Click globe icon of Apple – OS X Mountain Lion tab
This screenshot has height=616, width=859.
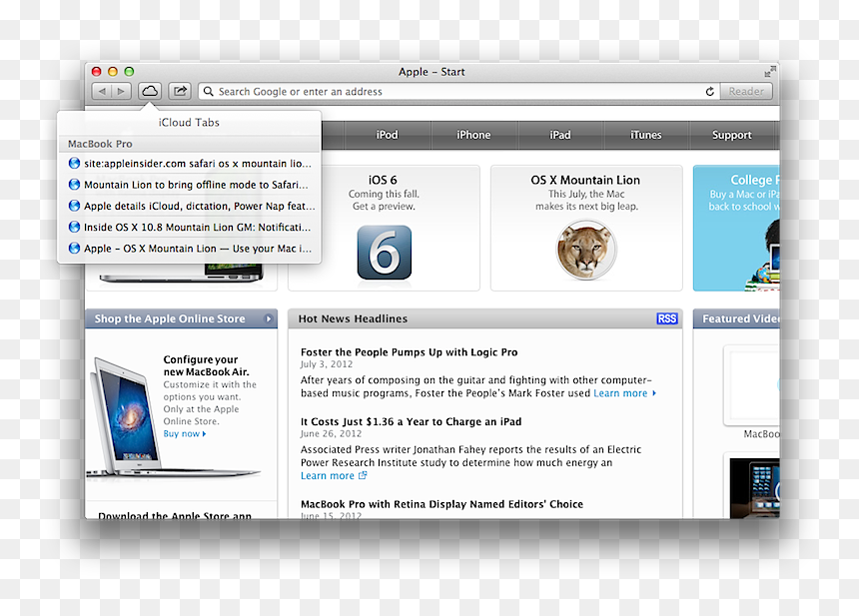(x=74, y=248)
